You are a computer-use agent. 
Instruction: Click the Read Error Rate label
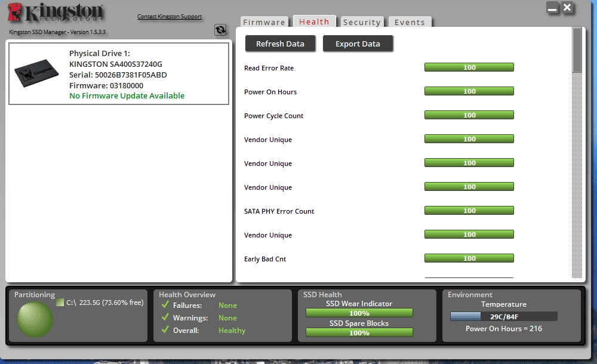(269, 68)
